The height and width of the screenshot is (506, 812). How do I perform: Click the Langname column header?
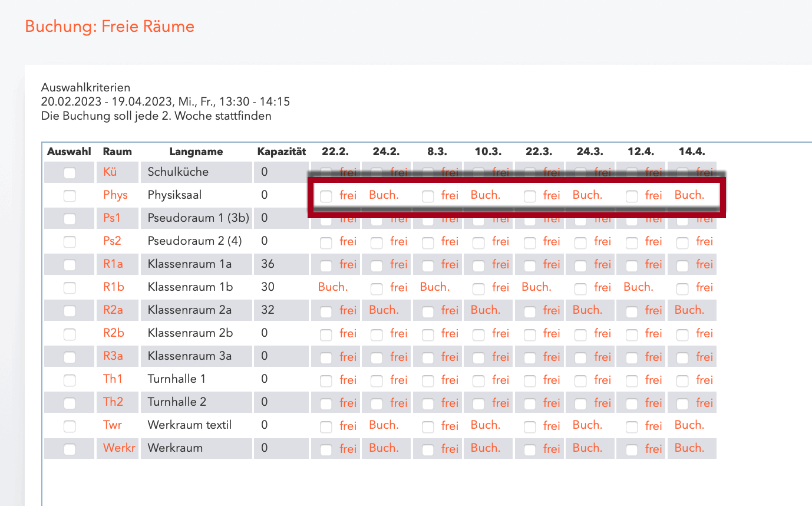(196, 152)
